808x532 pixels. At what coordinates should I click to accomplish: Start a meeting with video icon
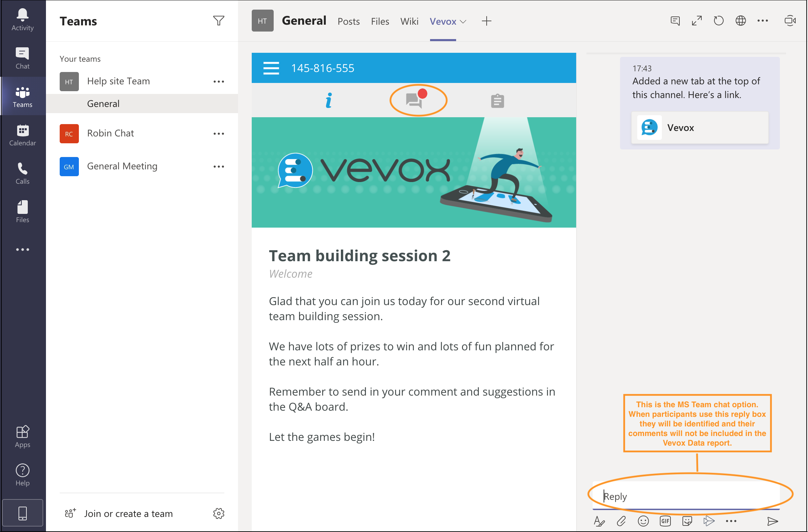790,21
